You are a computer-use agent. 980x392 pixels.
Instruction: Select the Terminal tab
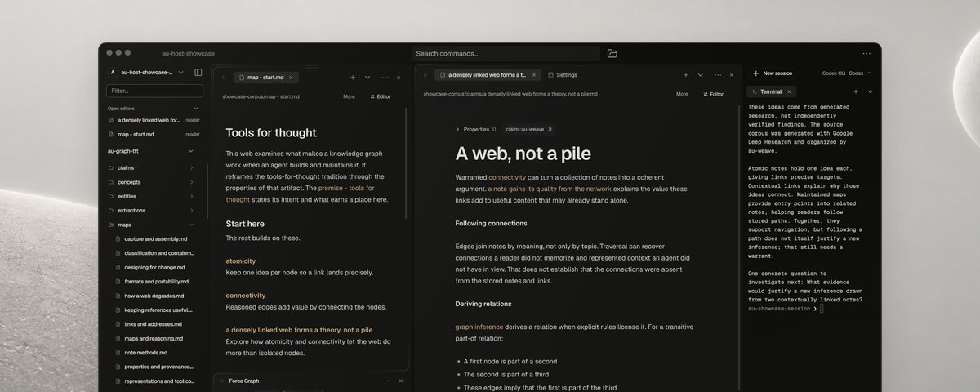772,91
